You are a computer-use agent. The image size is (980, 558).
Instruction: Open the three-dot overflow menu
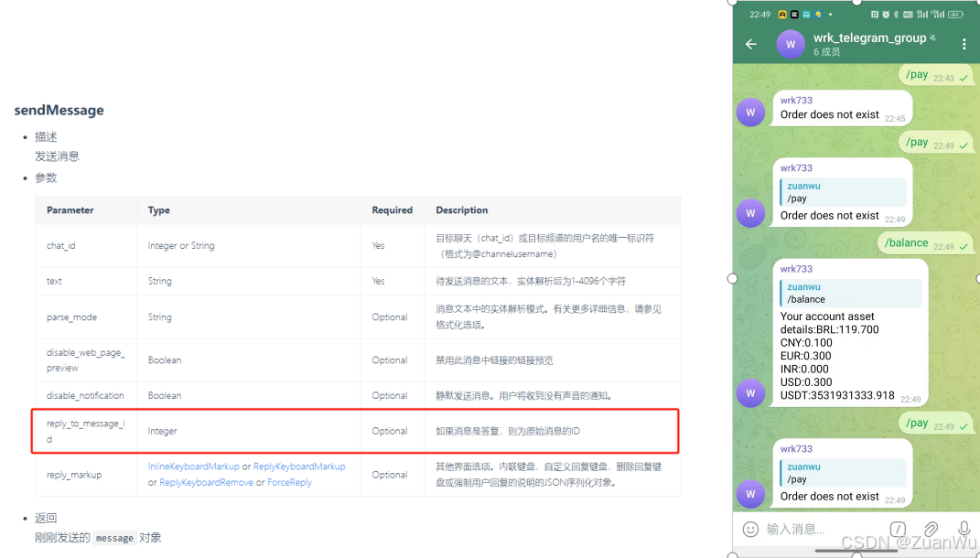[964, 44]
